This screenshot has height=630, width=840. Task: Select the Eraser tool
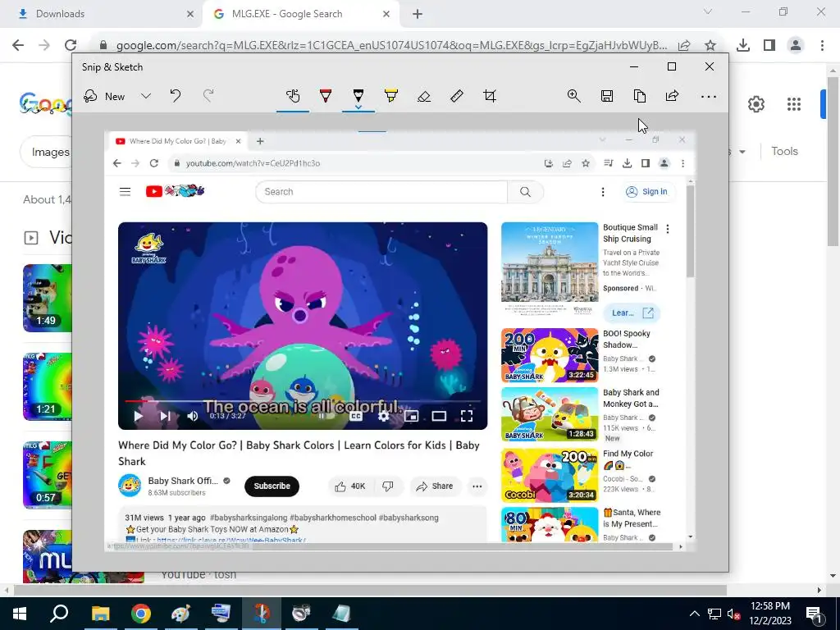tap(424, 97)
